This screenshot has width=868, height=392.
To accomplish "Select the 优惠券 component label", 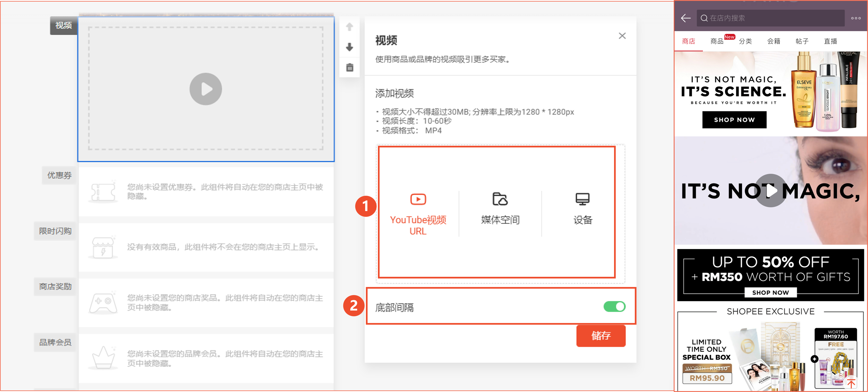I will tap(59, 175).
